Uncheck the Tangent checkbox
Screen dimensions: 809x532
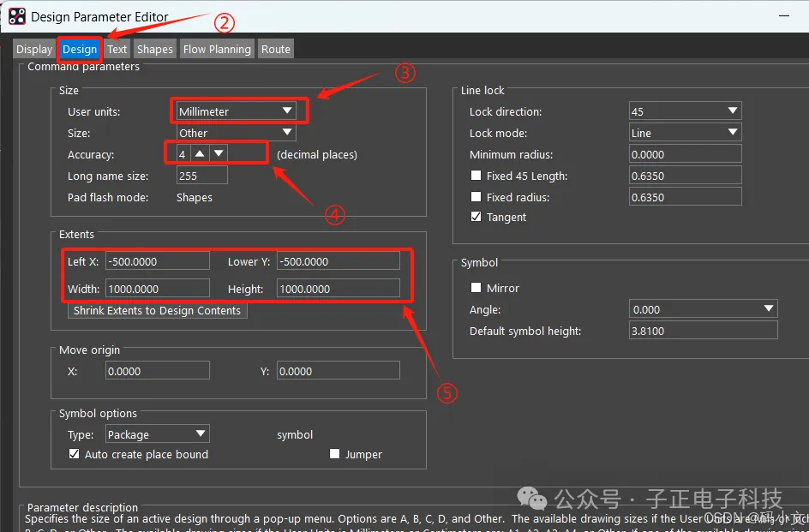pyautogui.click(x=476, y=217)
